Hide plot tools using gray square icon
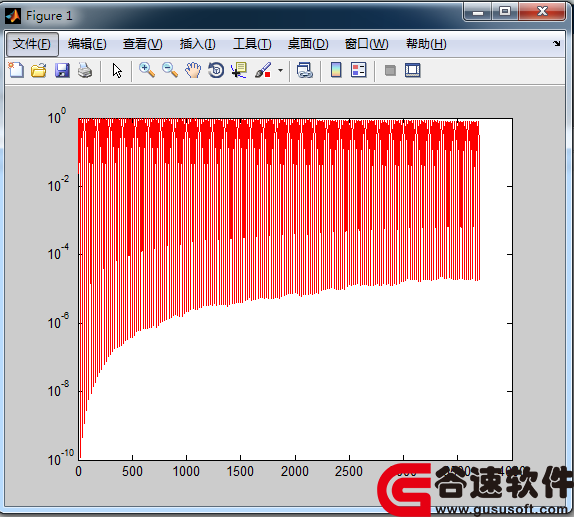Screen dimensions: 574x517 click(390, 70)
